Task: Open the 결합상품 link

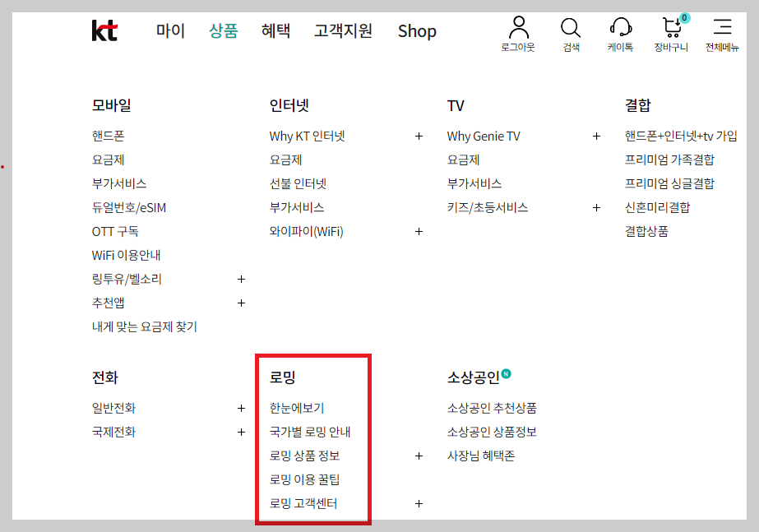Action: (646, 231)
